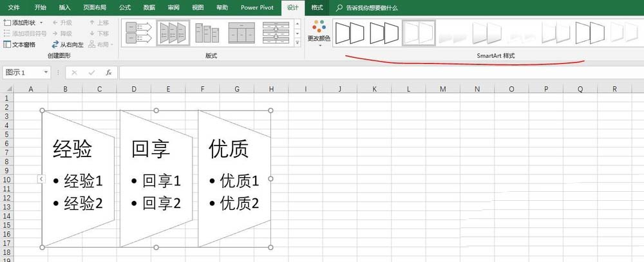Apply the second SmartArt style thumbnail
Image resolution: width=644 pixels, height=262 pixels.
click(x=384, y=33)
